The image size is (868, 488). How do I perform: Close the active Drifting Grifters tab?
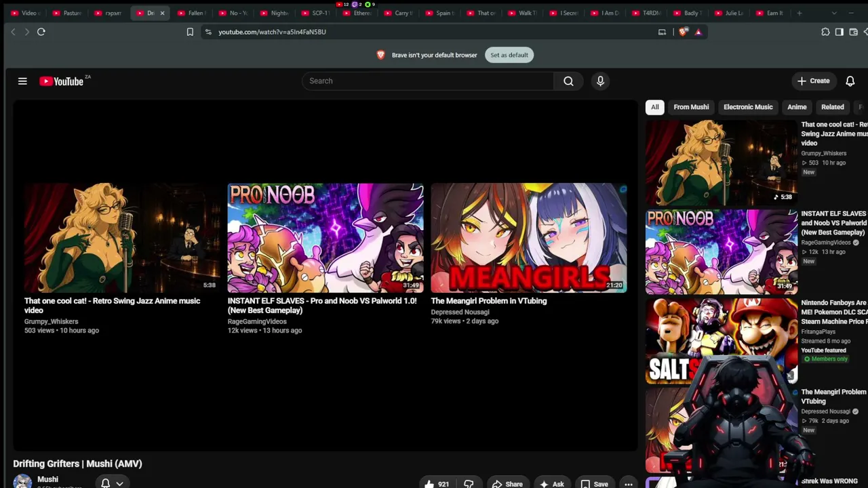point(162,13)
